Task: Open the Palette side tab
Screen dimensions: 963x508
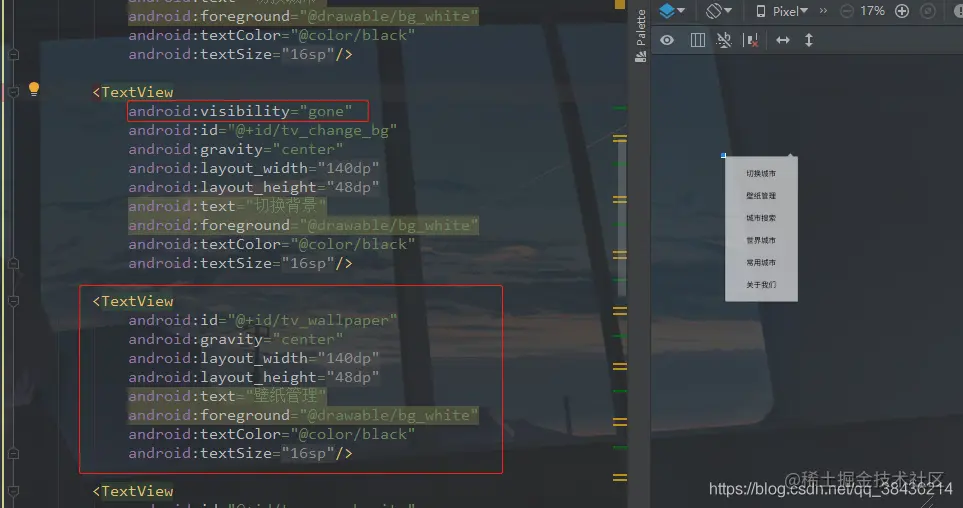Action: [x=641, y=36]
